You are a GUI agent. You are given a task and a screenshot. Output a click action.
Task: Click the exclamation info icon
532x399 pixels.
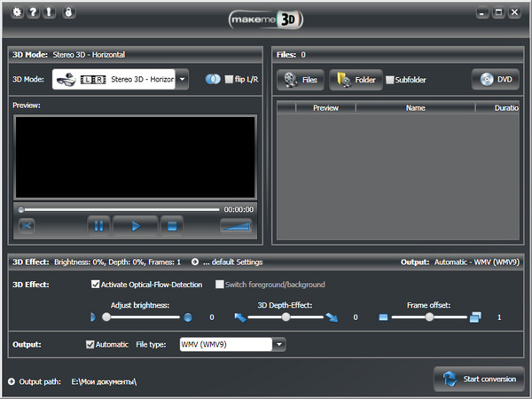(49, 12)
